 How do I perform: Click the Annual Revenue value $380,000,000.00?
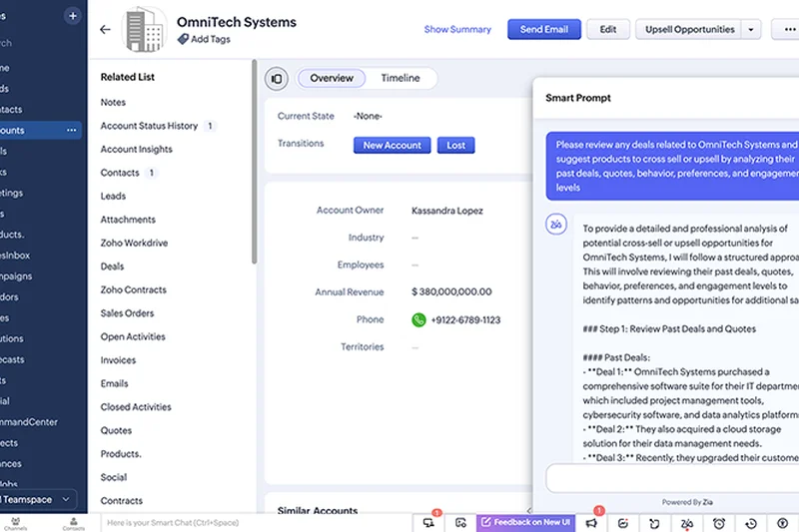point(451,291)
